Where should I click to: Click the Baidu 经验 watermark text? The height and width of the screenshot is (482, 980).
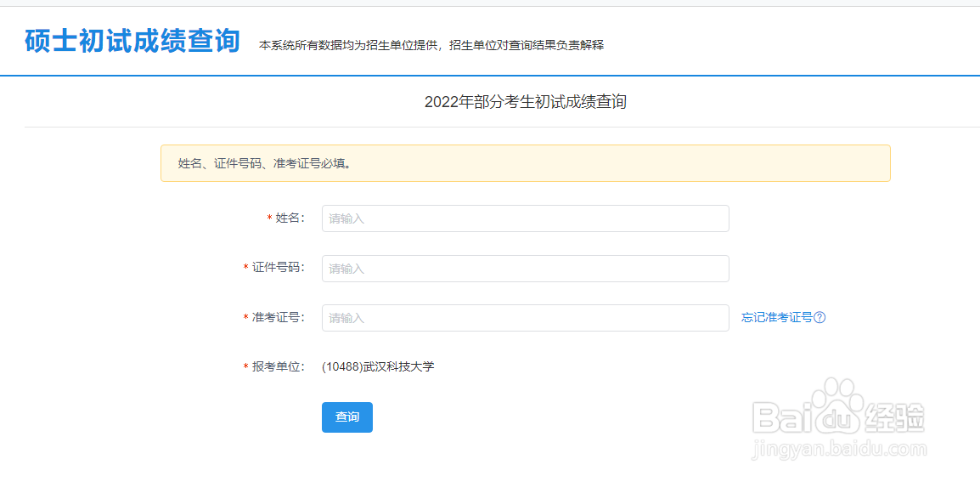click(x=896, y=417)
